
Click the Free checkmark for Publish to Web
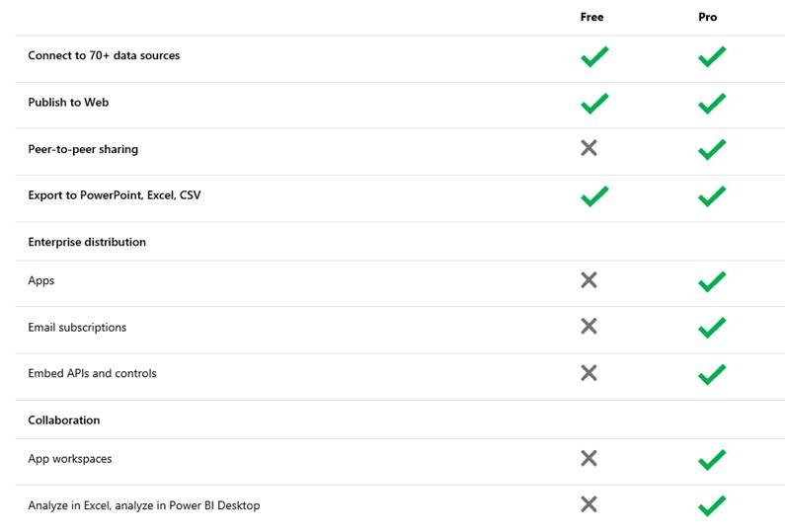(x=594, y=104)
